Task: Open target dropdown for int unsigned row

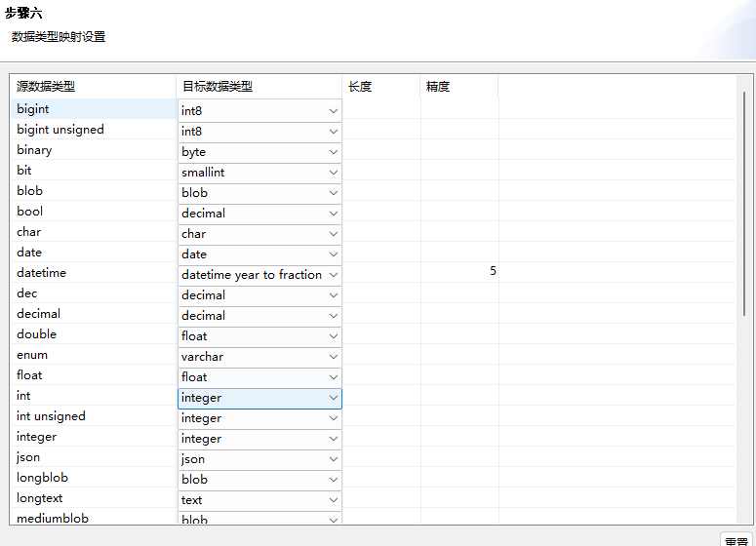Action: coord(259,418)
